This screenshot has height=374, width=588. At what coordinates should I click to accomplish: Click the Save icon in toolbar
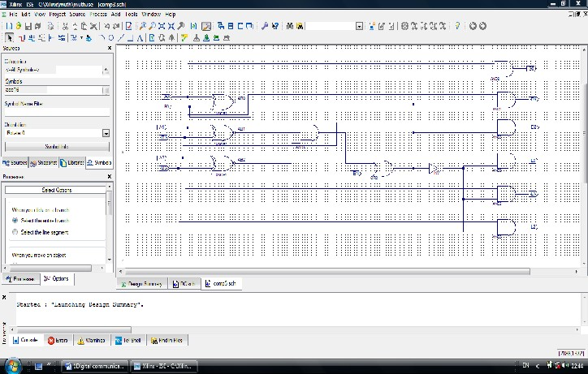[x=28, y=26]
